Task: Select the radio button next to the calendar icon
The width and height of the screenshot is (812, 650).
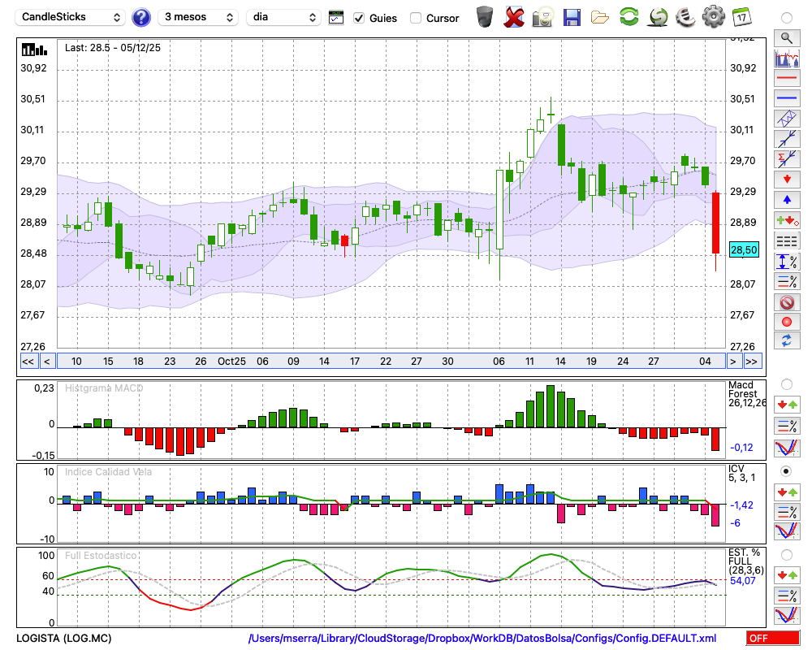Action: (x=787, y=18)
